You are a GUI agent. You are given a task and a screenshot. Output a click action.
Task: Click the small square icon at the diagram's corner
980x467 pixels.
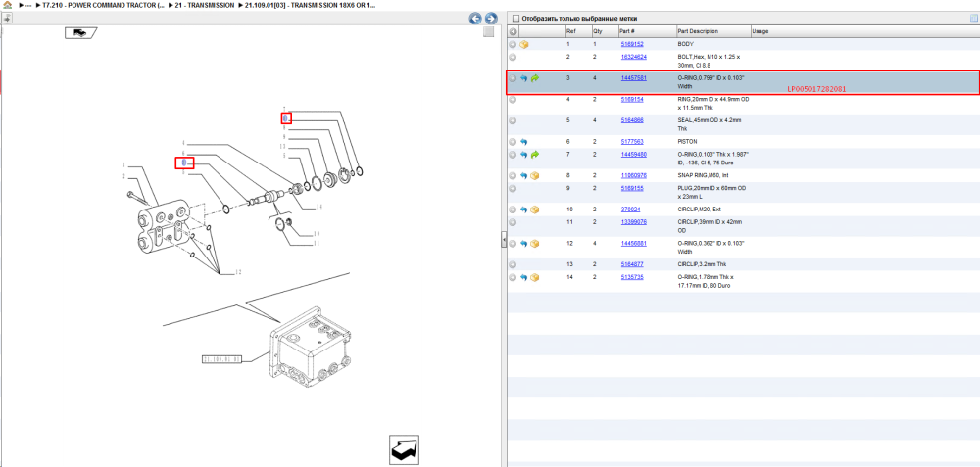coord(489,32)
